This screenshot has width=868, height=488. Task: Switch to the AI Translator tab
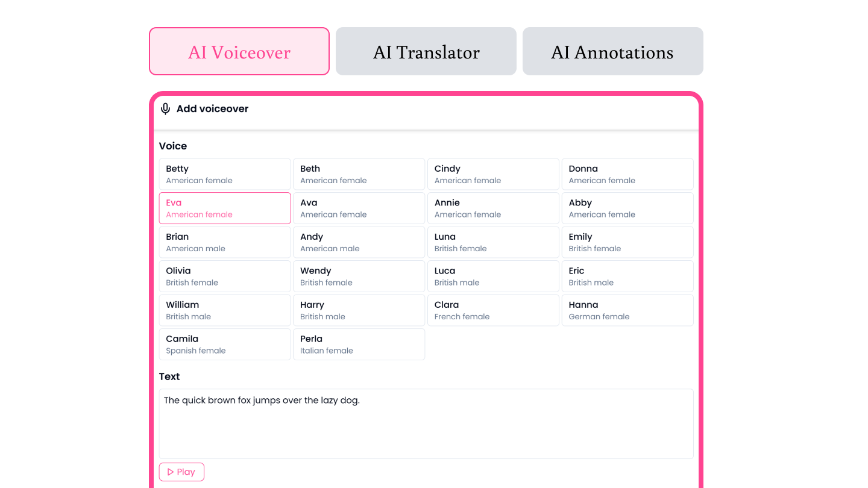click(x=426, y=52)
